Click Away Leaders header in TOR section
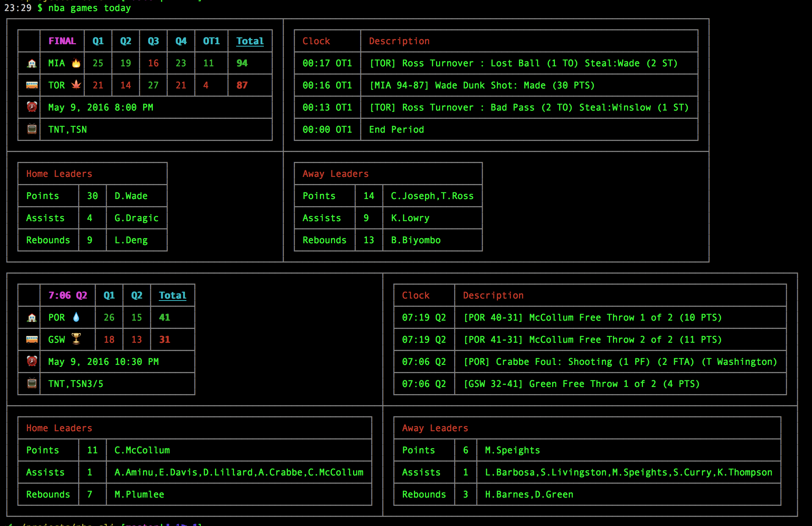812x526 pixels. pos(336,174)
